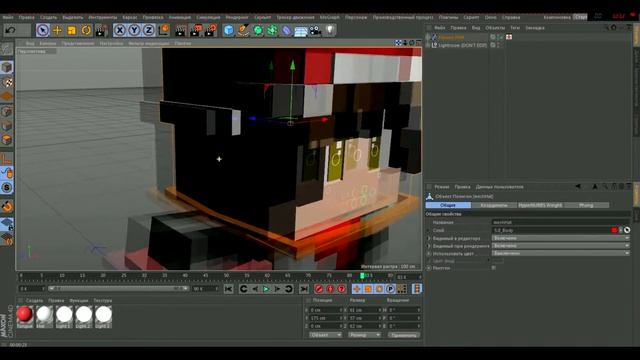The image size is (640, 360).
Task: Step to previous frame
Action: (255, 289)
